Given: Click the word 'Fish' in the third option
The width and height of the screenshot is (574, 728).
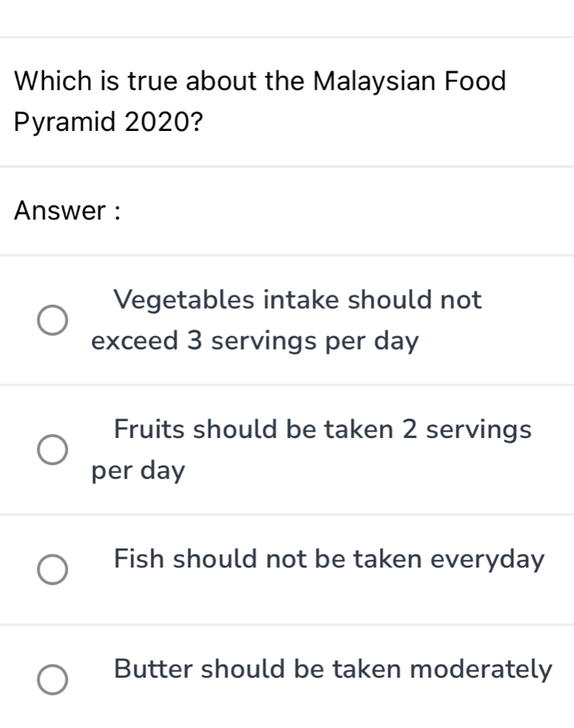Looking at the screenshot, I should (x=139, y=558).
